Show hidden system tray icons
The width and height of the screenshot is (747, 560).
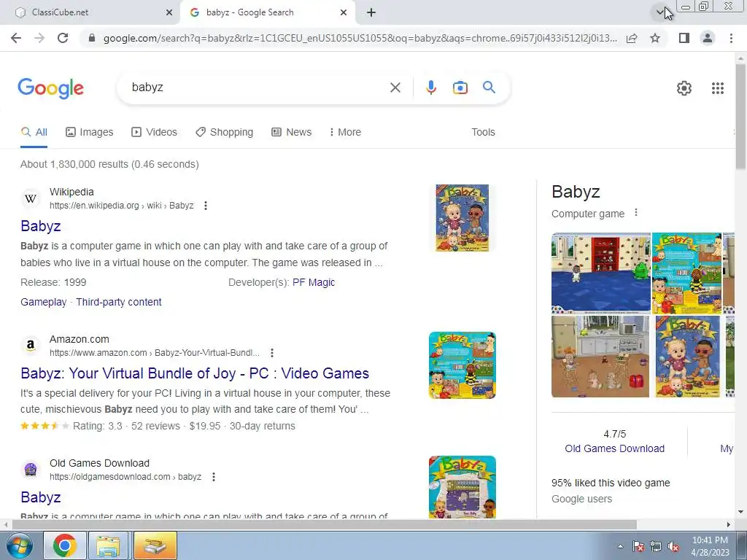pyautogui.click(x=620, y=546)
